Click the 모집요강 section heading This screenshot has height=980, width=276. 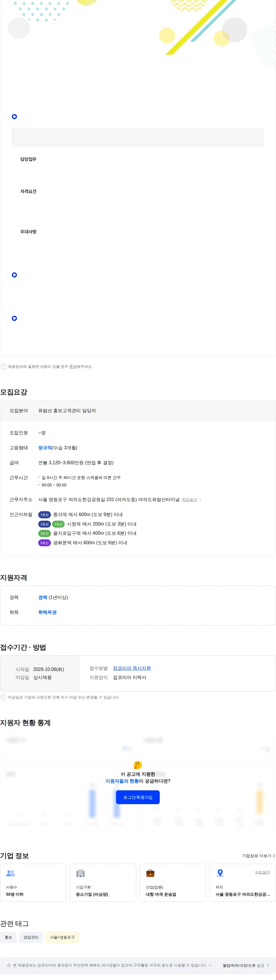coord(14,392)
